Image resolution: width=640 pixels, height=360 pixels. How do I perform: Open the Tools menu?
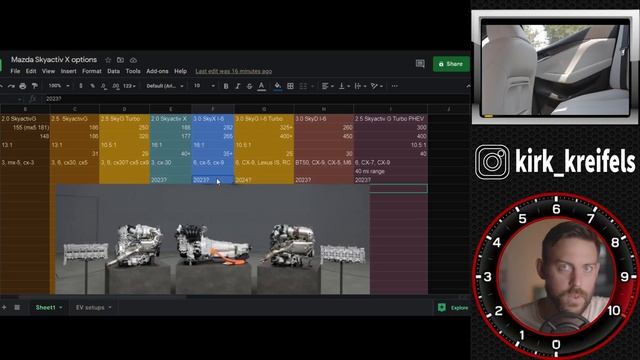[x=133, y=71]
